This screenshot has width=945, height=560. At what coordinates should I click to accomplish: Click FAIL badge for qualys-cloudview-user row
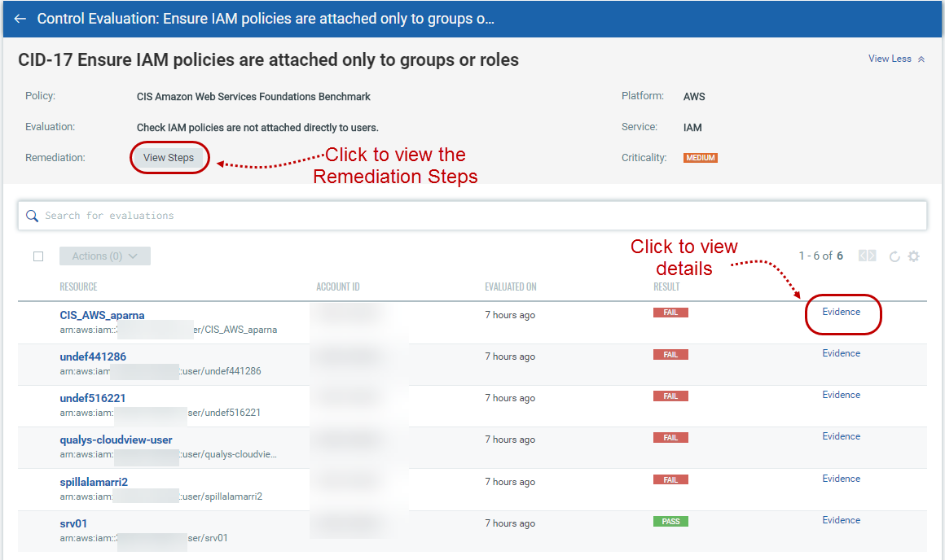point(670,438)
